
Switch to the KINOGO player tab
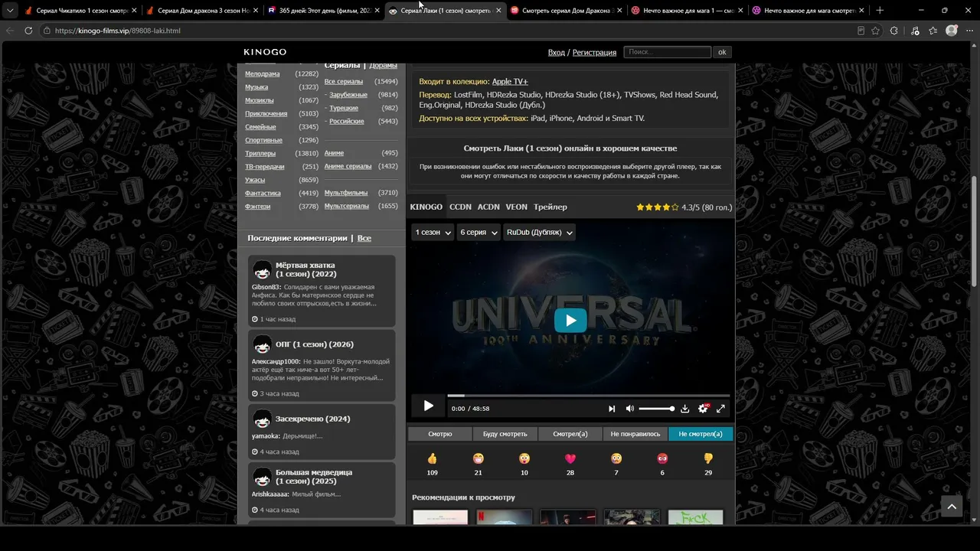click(x=426, y=207)
